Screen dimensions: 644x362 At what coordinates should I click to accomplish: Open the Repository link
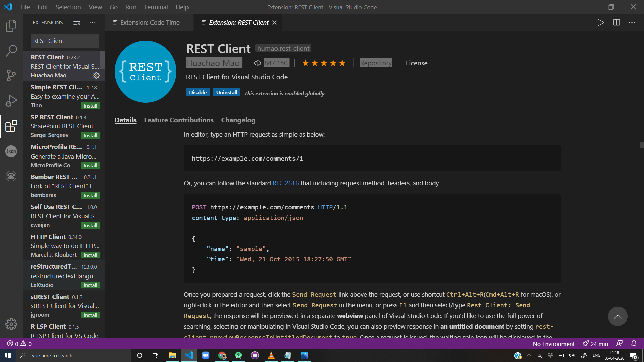point(376,63)
